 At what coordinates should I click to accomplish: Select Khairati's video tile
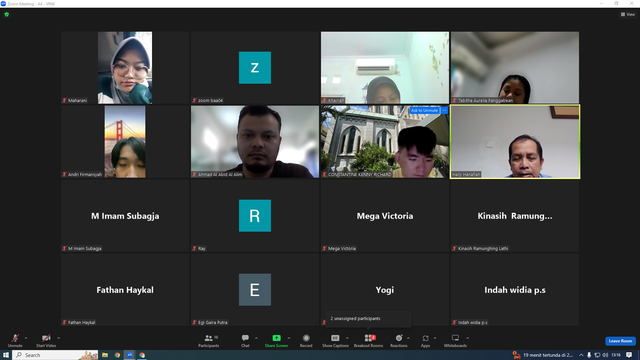[385, 68]
